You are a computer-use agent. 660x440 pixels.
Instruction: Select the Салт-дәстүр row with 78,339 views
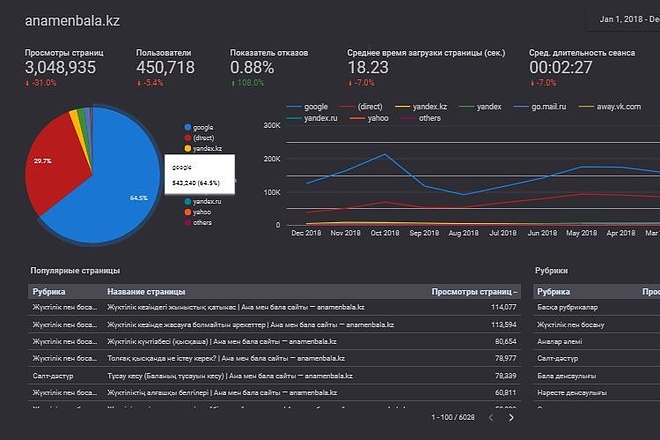point(274,376)
